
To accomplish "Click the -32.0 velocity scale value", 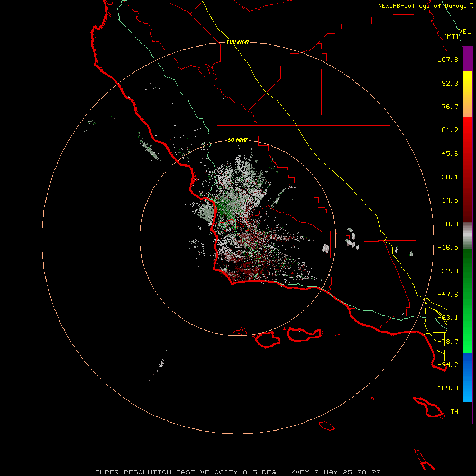I will point(448,271).
